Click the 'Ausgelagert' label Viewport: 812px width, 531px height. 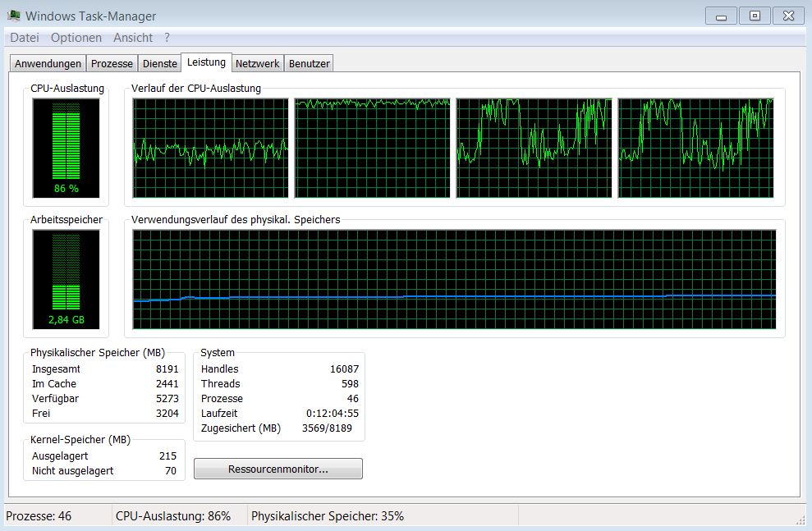coord(60,456)
